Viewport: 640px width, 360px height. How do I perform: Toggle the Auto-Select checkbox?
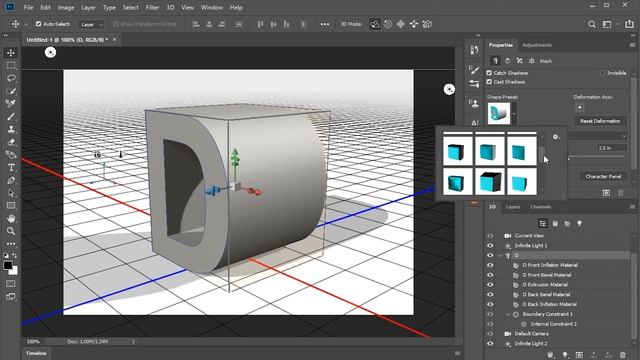click(x=38, y=24)
